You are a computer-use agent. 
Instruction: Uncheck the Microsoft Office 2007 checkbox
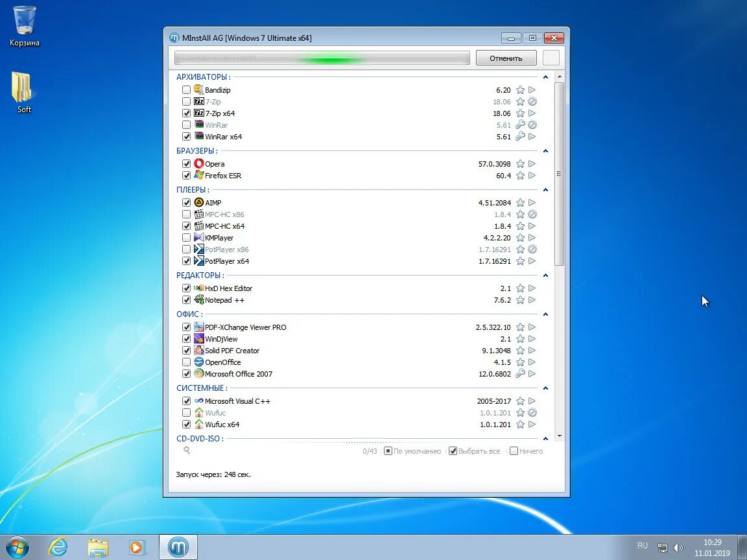pyautogui.click(x=186, y=373)
